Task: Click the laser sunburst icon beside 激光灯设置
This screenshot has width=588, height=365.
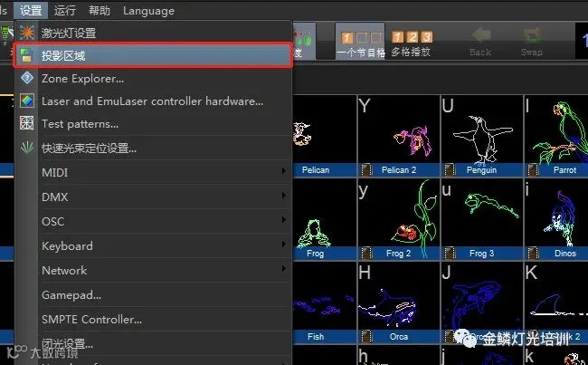Action: (x=27, y=33)
